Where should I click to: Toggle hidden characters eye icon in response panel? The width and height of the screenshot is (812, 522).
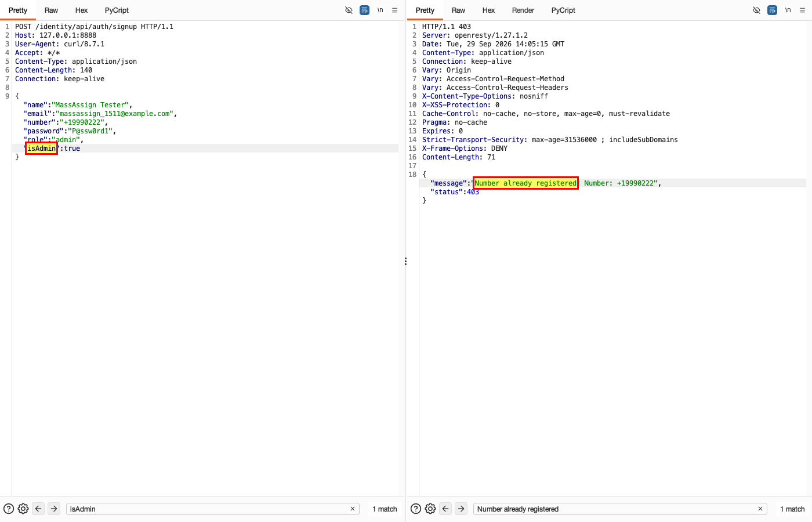coord(756,10)
